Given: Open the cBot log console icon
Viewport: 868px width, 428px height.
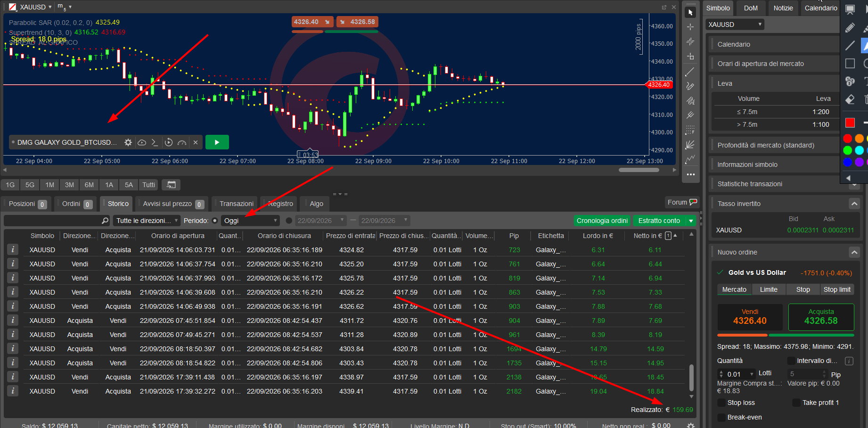Looking at the screenshot, I should [x=155, y=142].
